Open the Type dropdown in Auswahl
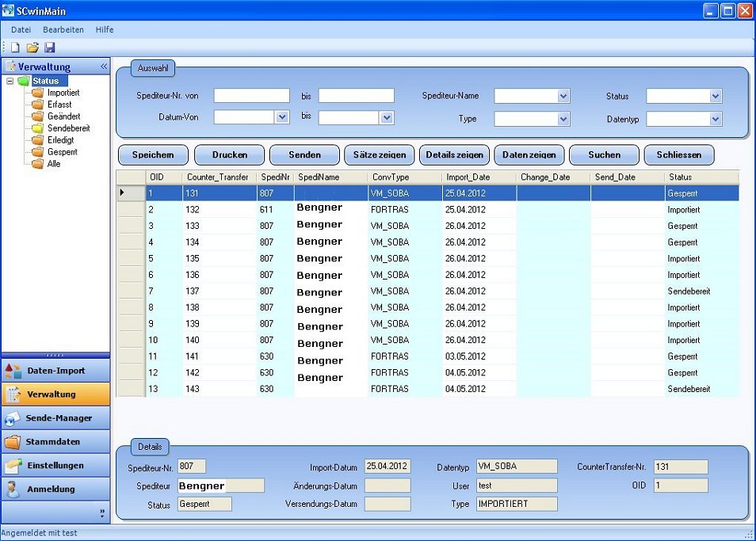This screenshot has height=541, width=756. pyautogui.click(x=563, y=119)
